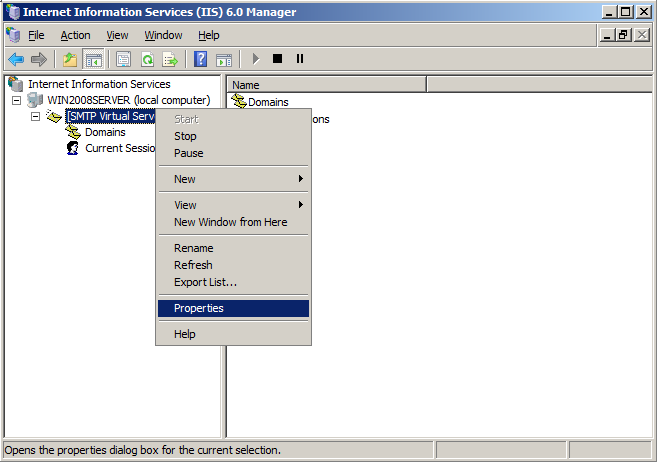The width and height of the screenshot is (657, 462).
Task: Choose Stop in the context menu
Action: tap(233, 136)
